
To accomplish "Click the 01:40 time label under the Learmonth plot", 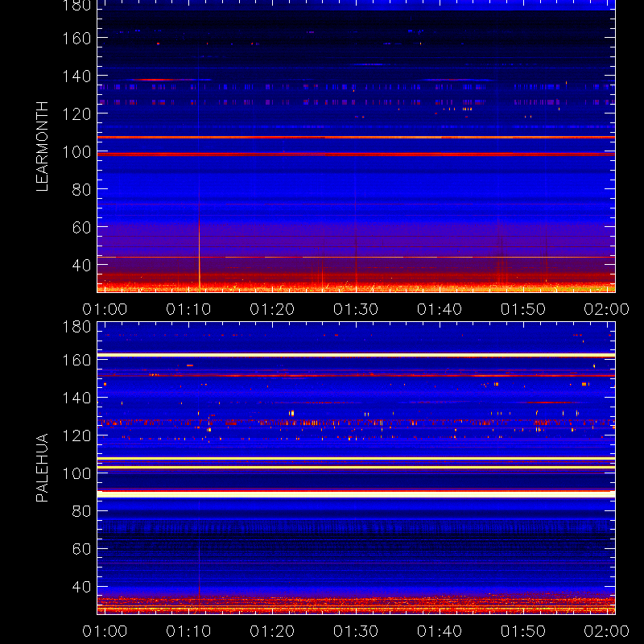I will pyautogui.click(x=440, y=309).
